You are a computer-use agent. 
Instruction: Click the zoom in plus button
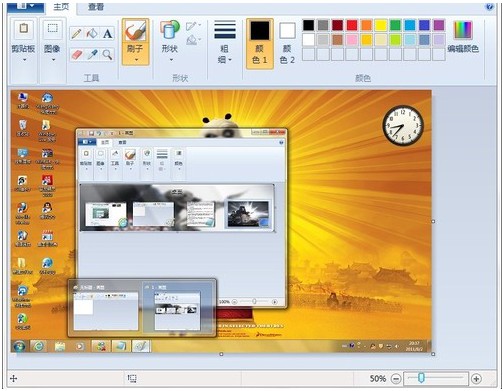point(476,379)
